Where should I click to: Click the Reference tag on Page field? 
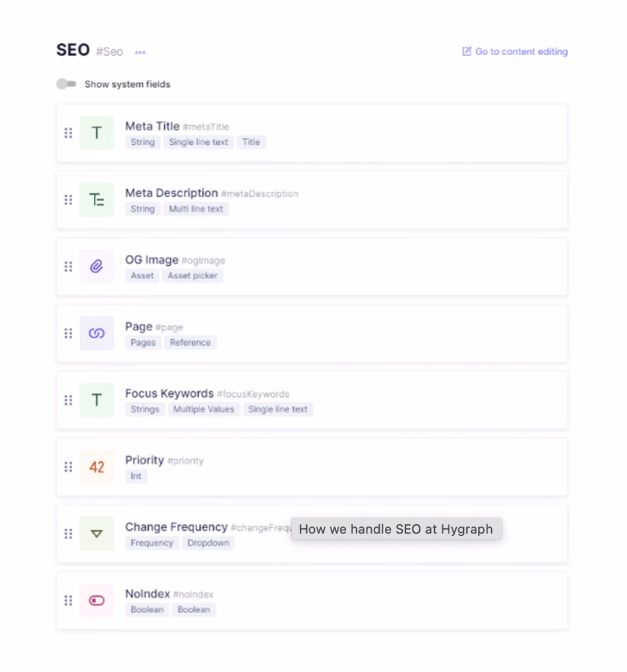(190, 343)
